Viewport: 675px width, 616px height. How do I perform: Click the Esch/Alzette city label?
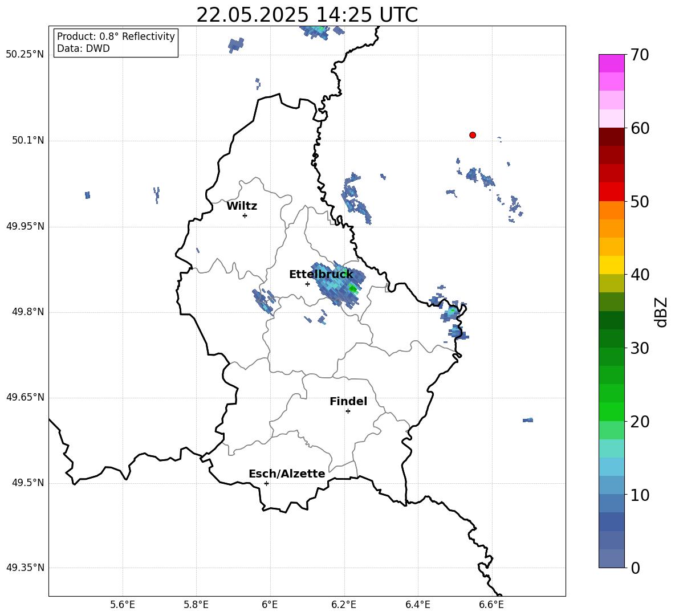point(287,474)
